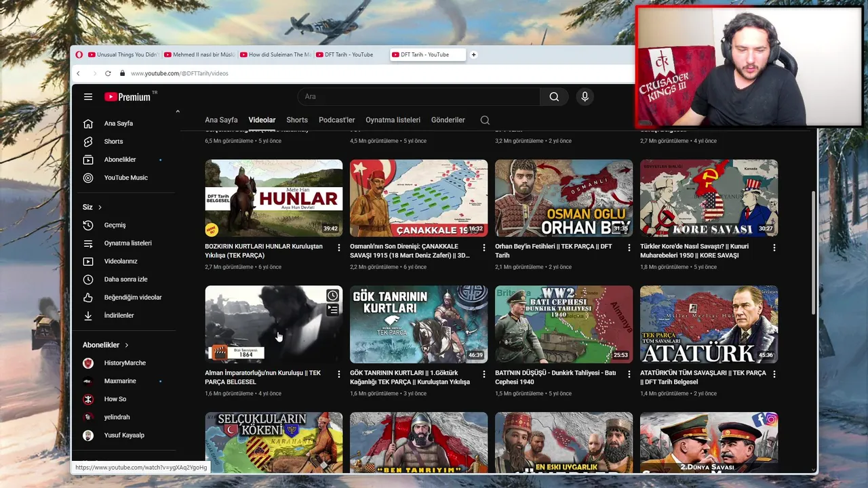
Task: Open options menu for GÖK TANRININ KURTLARI video
Action: (484, 374)
